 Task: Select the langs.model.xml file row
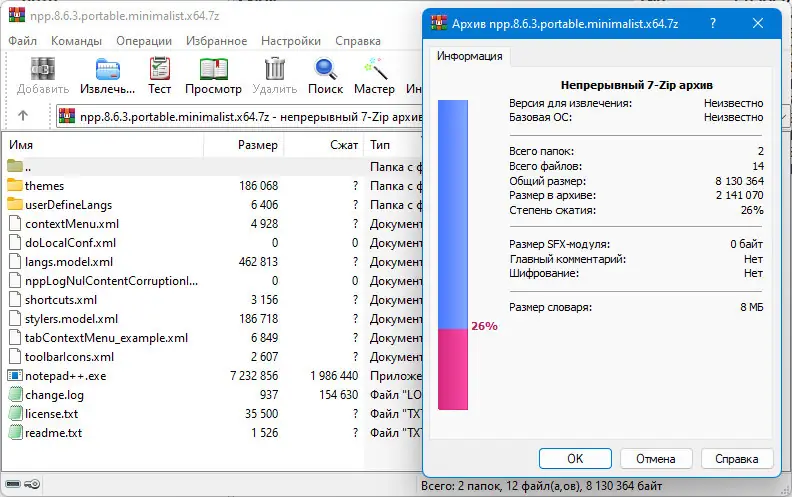(x=212, y=262)
